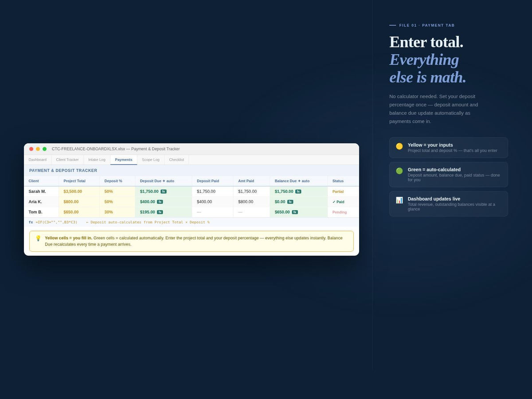Click the fx badge next to $1,750.00 deposit due
The width and height of the screenshot is (532, 399).
164,192
